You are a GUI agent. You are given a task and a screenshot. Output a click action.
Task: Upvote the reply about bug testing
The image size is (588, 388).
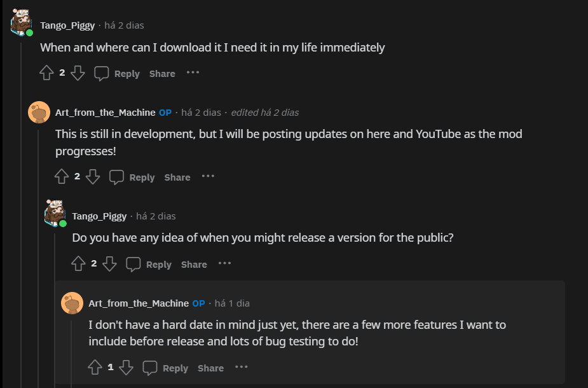click(95, 368)
